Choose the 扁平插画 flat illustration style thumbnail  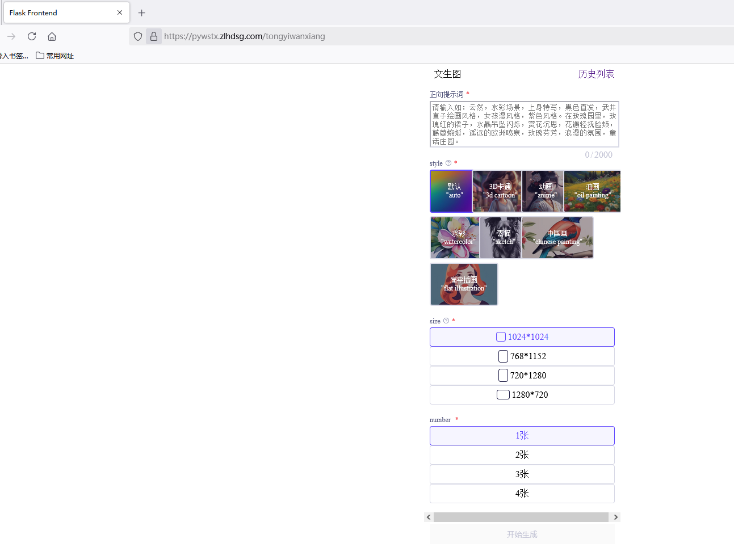tap(464, 284)
